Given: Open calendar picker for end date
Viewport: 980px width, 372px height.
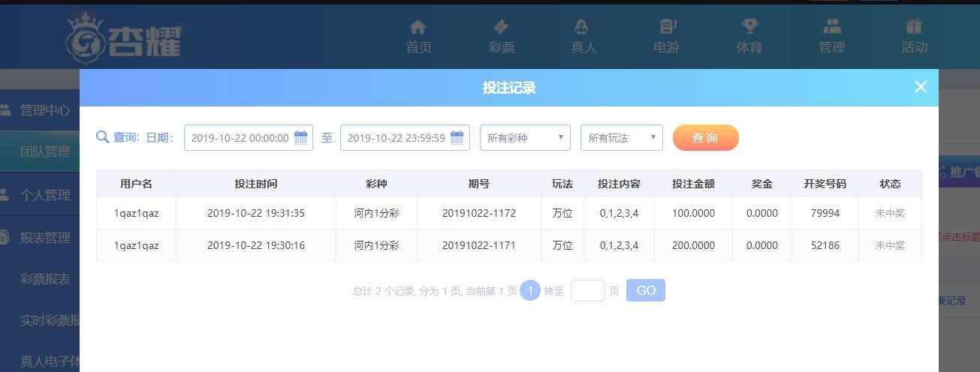Looking at the screenshot, I should (457, 137).
